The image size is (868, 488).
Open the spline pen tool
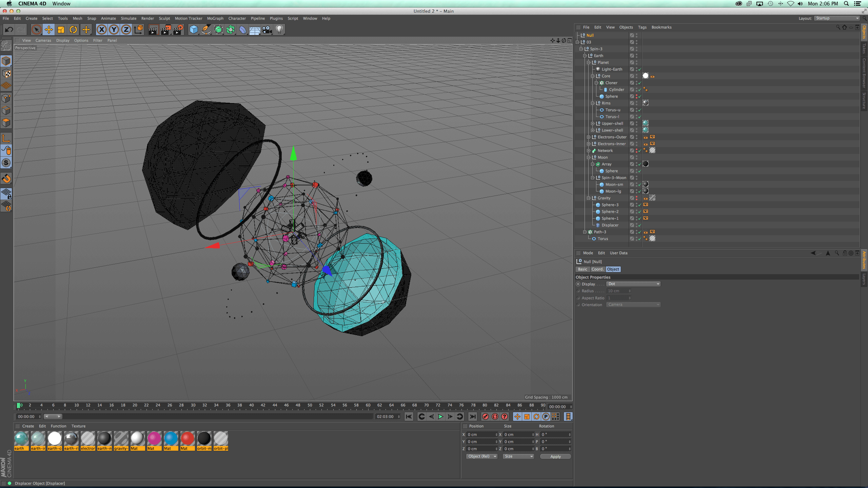[206, 30]
